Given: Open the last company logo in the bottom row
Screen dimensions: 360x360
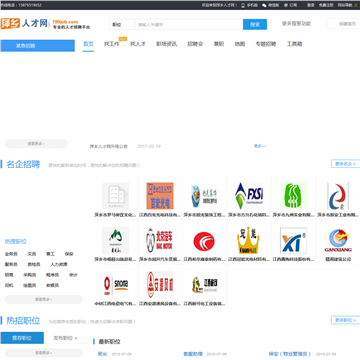Looking at the screenshot, I should [204, 285].
